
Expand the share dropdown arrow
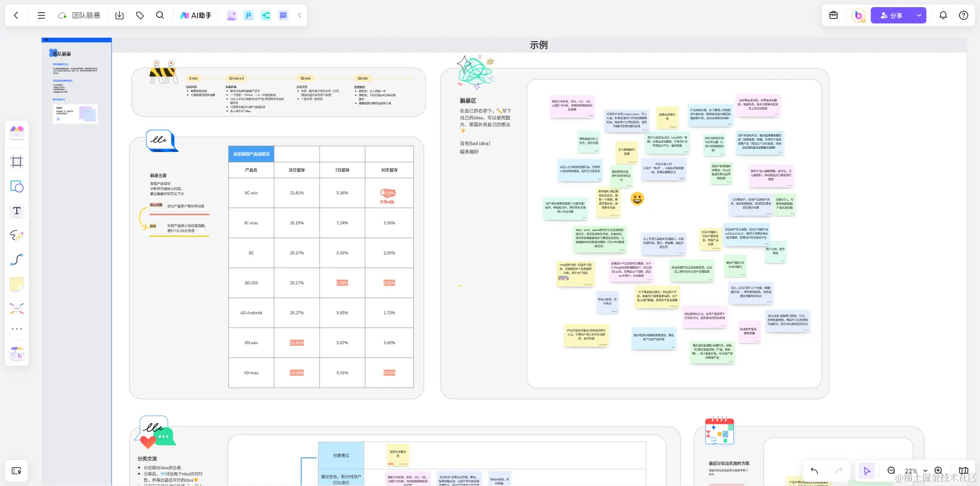(x=919, y=15)
